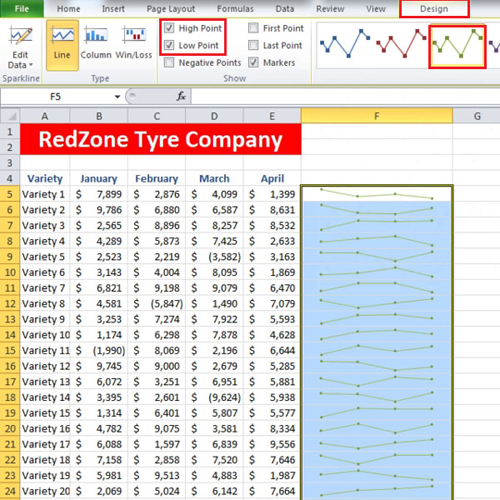The height and width of the screenshot is (500, 500).
Task: Click the fx insert function icon
Action: pos(181,97)
